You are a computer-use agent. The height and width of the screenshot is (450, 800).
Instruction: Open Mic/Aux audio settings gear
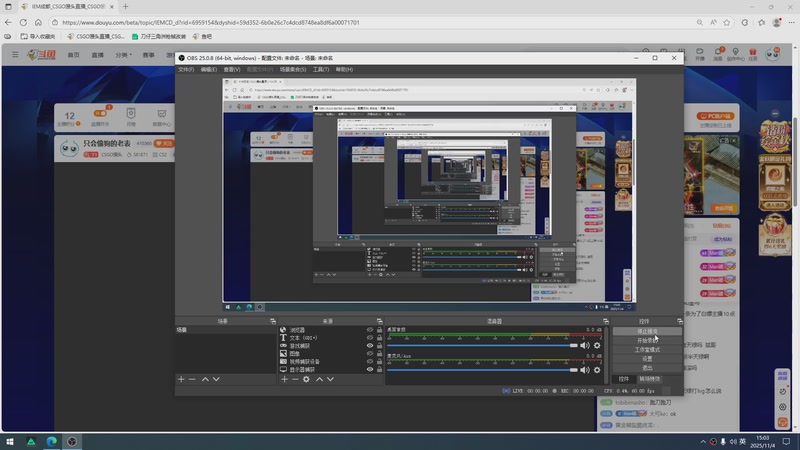pos(597,370)
